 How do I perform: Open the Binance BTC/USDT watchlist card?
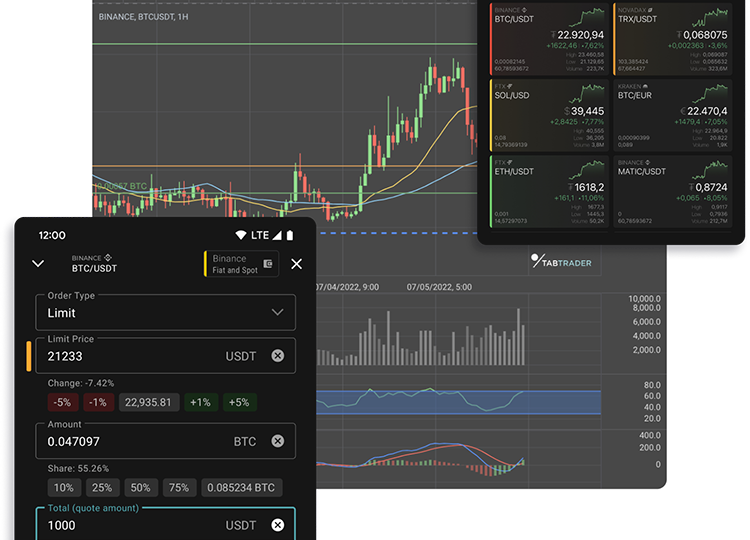tap(549, 39)
